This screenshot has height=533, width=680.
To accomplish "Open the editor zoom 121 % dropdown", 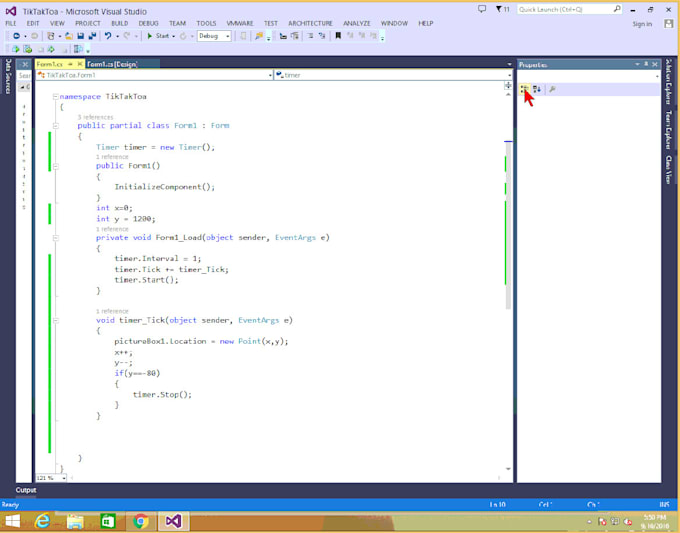I will pyautogui.click(x=51, y=478).
